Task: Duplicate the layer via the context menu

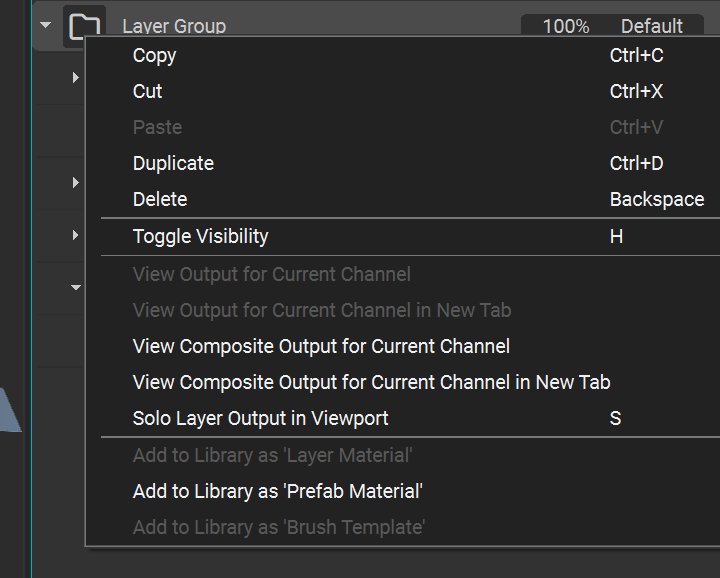Action: click(173, 164)
